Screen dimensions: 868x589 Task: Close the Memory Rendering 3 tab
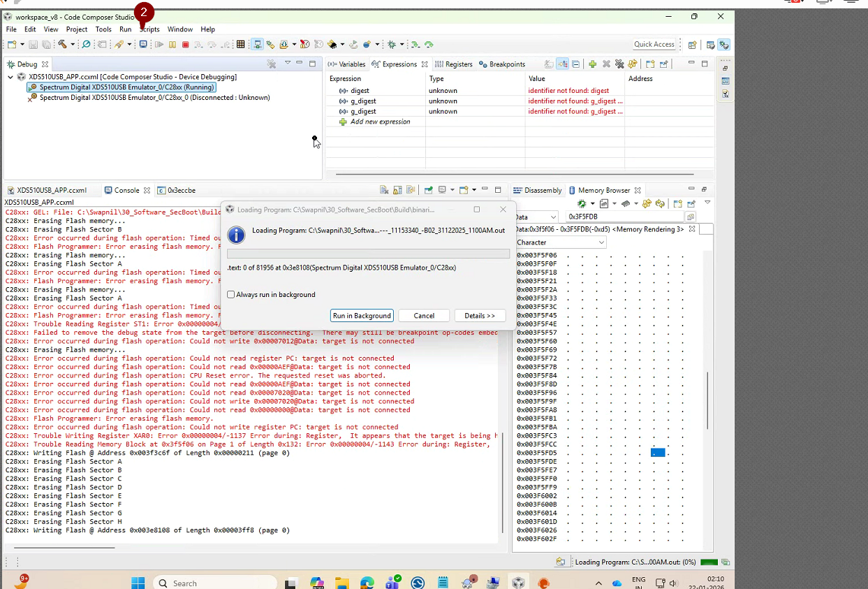pos(692,229)
